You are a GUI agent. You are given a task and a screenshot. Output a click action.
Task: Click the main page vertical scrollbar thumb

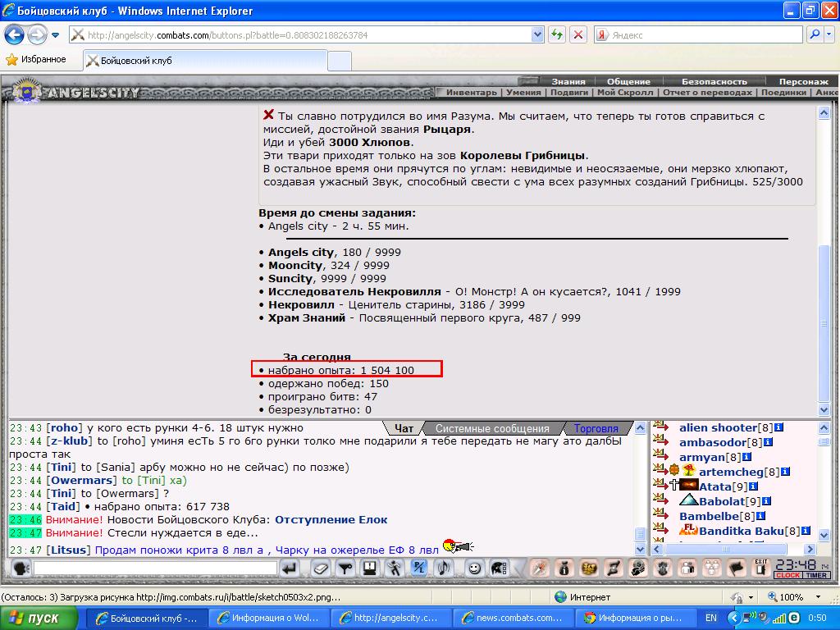pyautogui.click(x=824, y=322)
